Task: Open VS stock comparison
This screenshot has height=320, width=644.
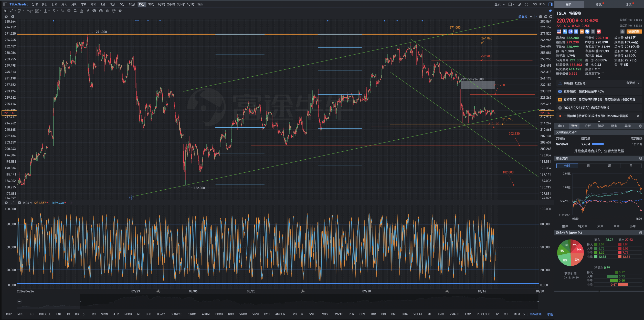Action: click(535, 4)
